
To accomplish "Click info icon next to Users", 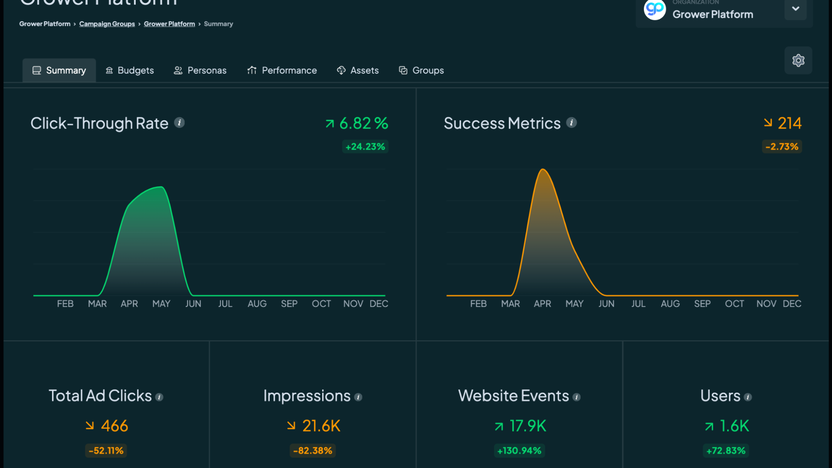I will tap(748, 397).
